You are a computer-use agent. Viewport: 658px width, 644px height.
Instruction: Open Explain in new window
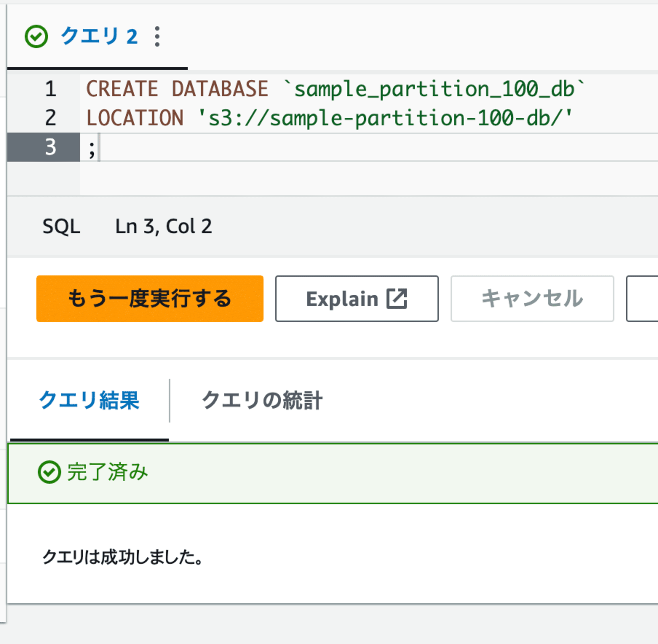[357, 298]
